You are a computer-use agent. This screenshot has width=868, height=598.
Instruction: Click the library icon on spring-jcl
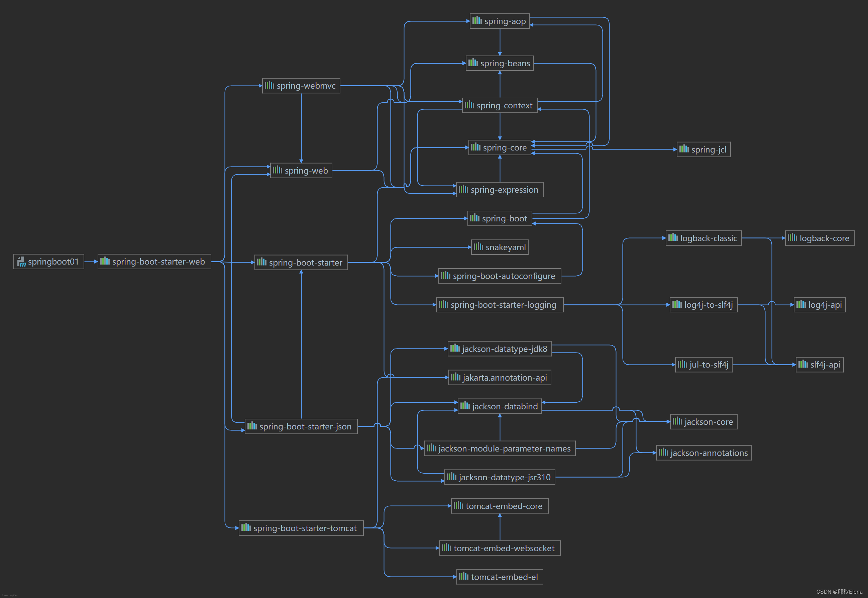coord(684,149)
